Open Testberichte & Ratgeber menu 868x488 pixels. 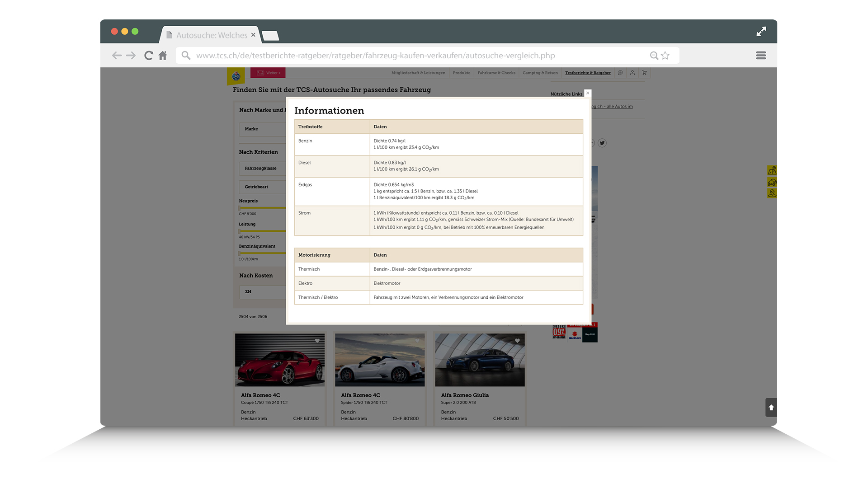[x=588, y=73]
